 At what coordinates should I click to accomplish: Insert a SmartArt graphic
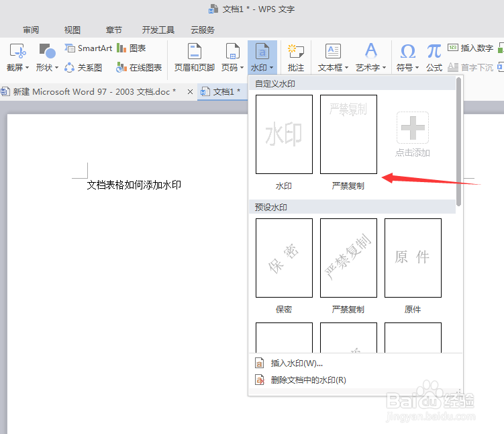[x=89, y=48]
